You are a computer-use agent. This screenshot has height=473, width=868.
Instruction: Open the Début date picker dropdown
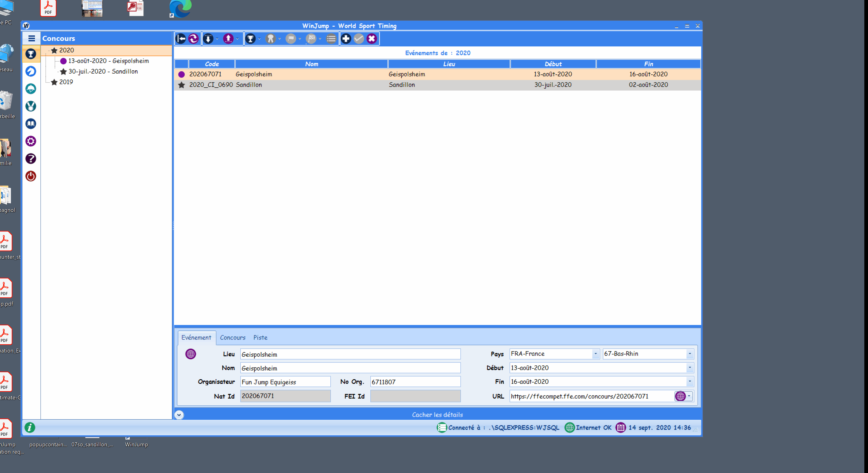click(x=689, y=368)
